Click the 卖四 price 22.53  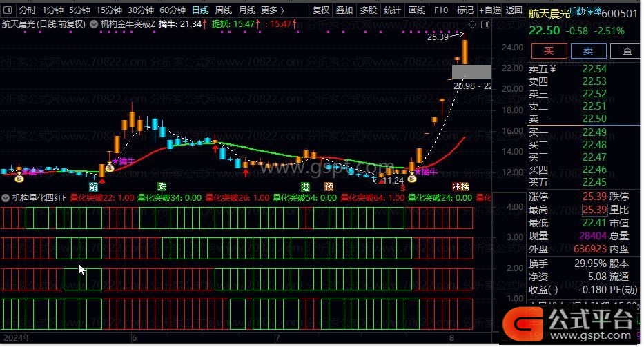pyautogui.click(x=594, y=81)
